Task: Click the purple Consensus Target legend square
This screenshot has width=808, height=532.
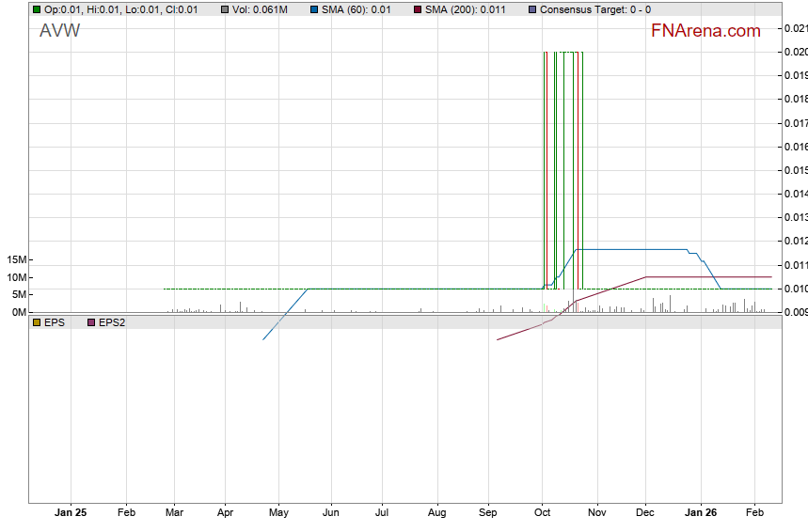Action: tap(531, 9)
